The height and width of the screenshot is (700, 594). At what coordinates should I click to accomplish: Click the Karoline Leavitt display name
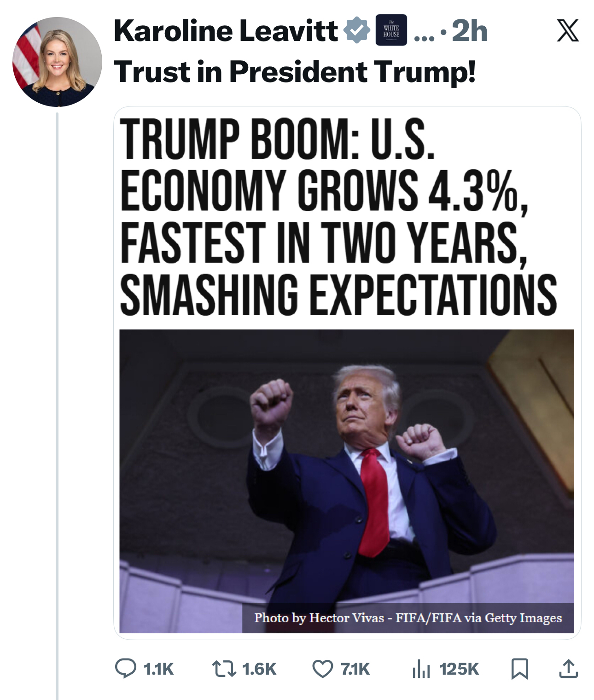click(x=226, y=31)
